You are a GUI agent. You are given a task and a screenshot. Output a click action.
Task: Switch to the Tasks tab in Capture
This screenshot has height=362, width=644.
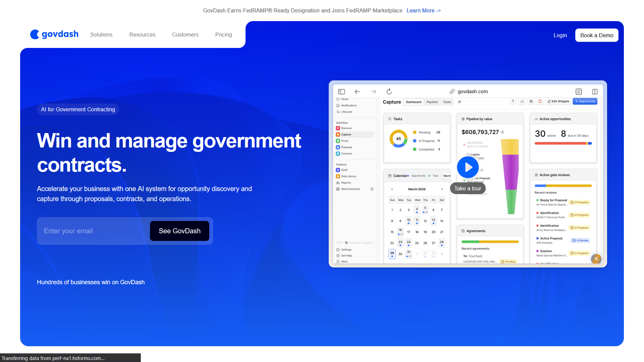coord(447,102)
